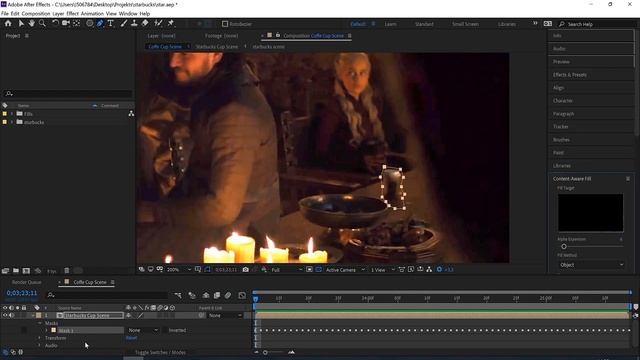Mute audio of Starbucks Cup Scene layer
Image resolution: width=640 pixels, height=360 pixels.
[11, 316]
